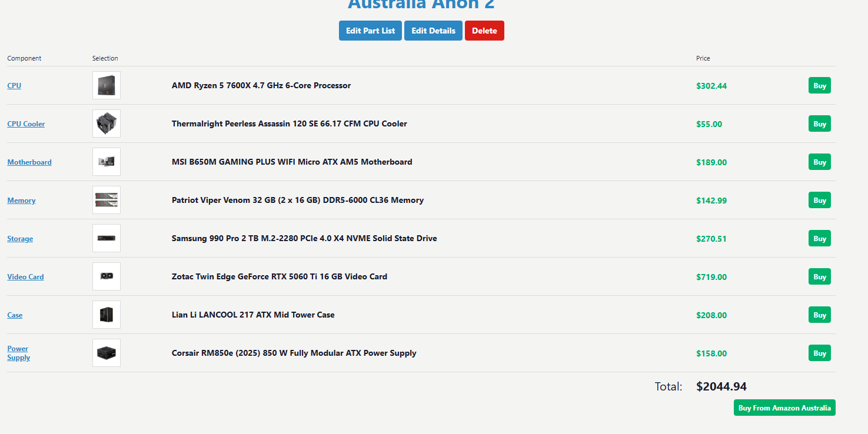Select the Samsung 990 Pro 2 TB name
The height and width of the screenshot is (434, 868).
coord(304,238)
